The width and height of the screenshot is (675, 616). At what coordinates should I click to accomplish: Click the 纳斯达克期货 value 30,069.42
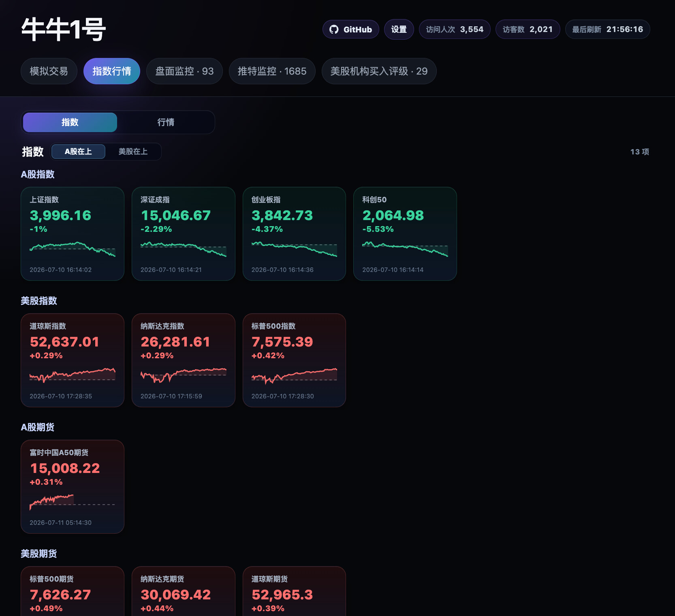175,595
